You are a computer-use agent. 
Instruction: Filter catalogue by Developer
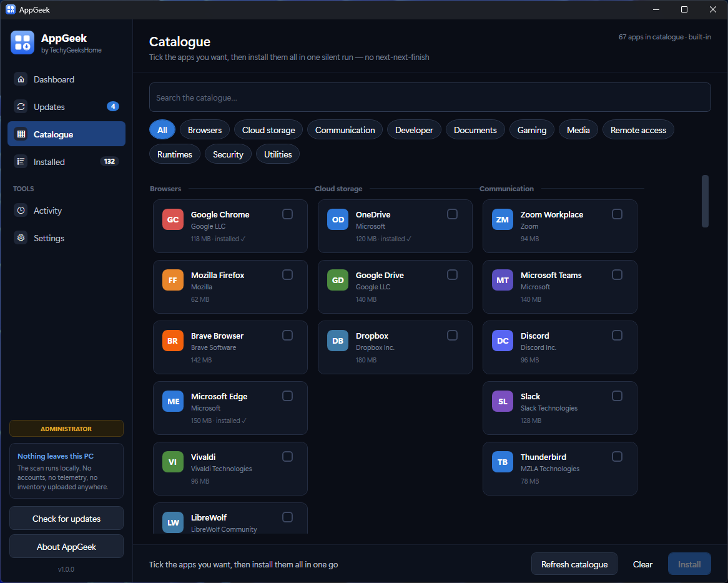(x=414, y=130)
